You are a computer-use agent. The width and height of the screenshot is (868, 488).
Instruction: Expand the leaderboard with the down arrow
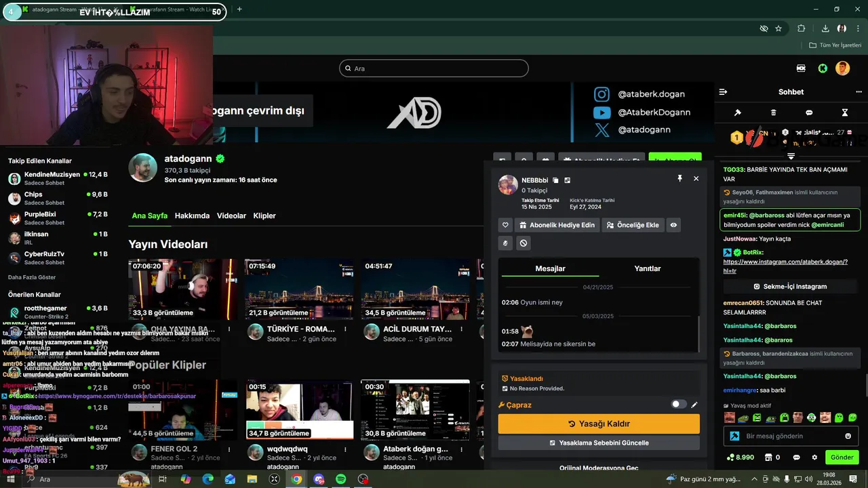(791, 157)
